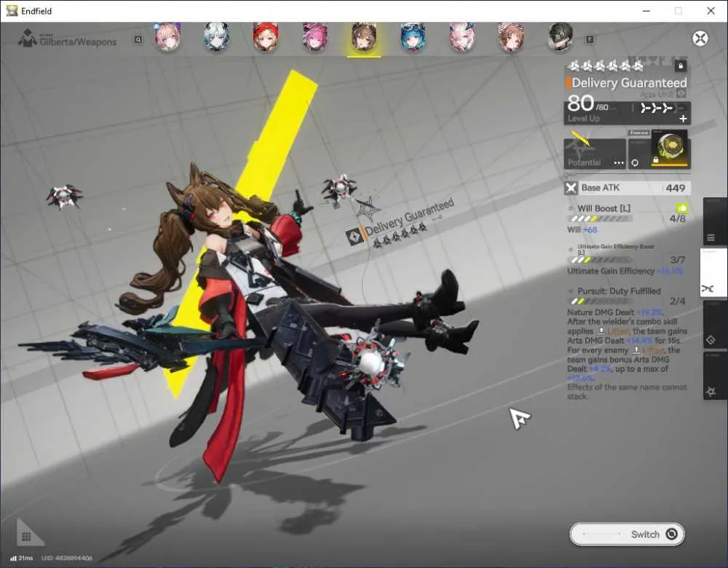
Task: Click the "3/7" efficiency boost rank value
Action: click(x=677, y=260)
